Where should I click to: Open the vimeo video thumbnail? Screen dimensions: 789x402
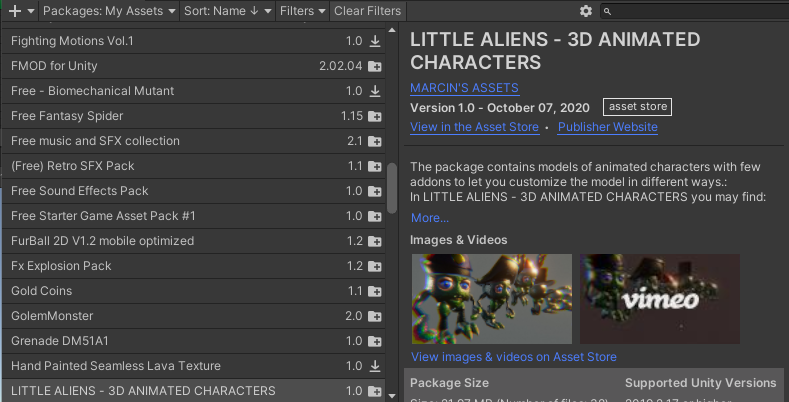click(x=660, y=299)
